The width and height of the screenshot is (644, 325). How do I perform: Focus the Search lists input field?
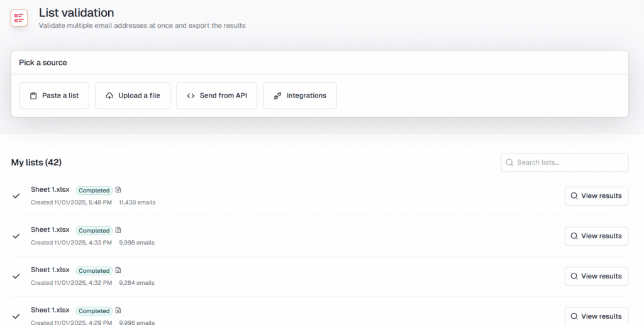pos(569,162)
